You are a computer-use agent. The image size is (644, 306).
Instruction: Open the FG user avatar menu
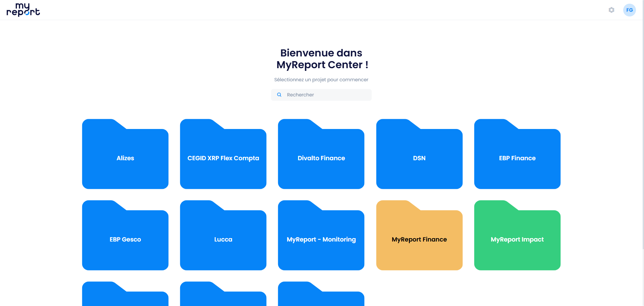click(630, 10)
